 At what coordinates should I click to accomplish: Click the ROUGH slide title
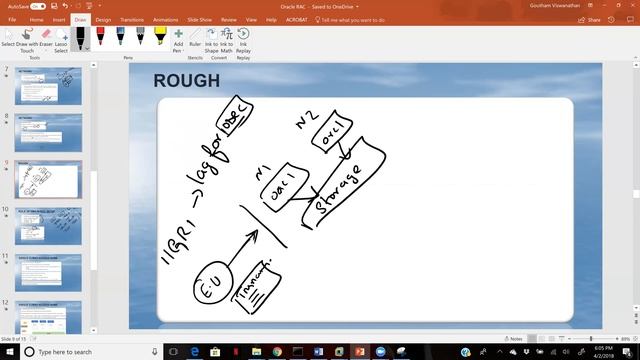[187, 80]
